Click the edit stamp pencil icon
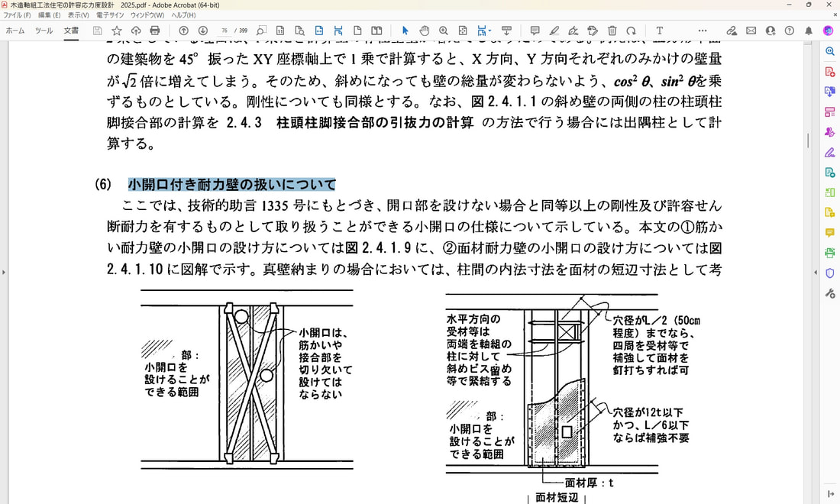840x504 pixels. pyautogui.click(x=593, y=31)
